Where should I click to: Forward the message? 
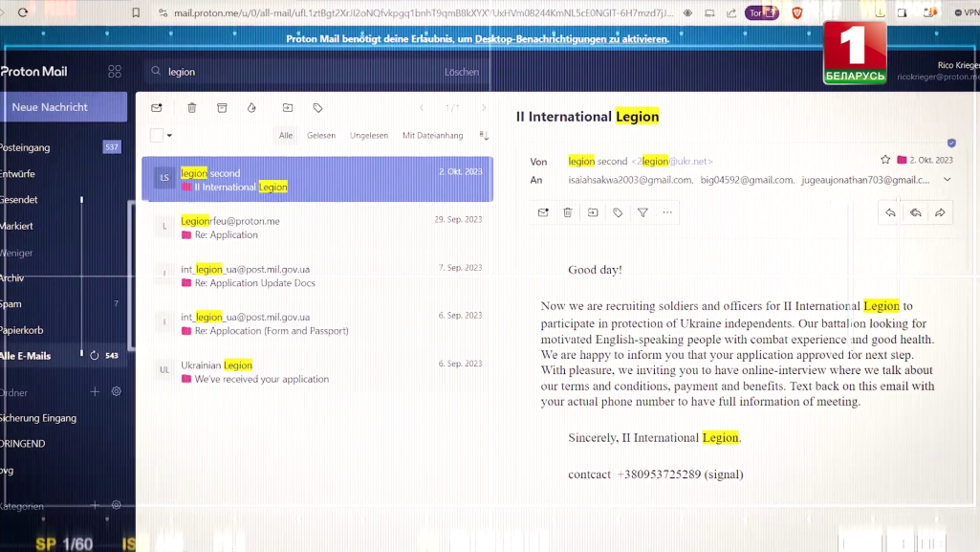940,213
